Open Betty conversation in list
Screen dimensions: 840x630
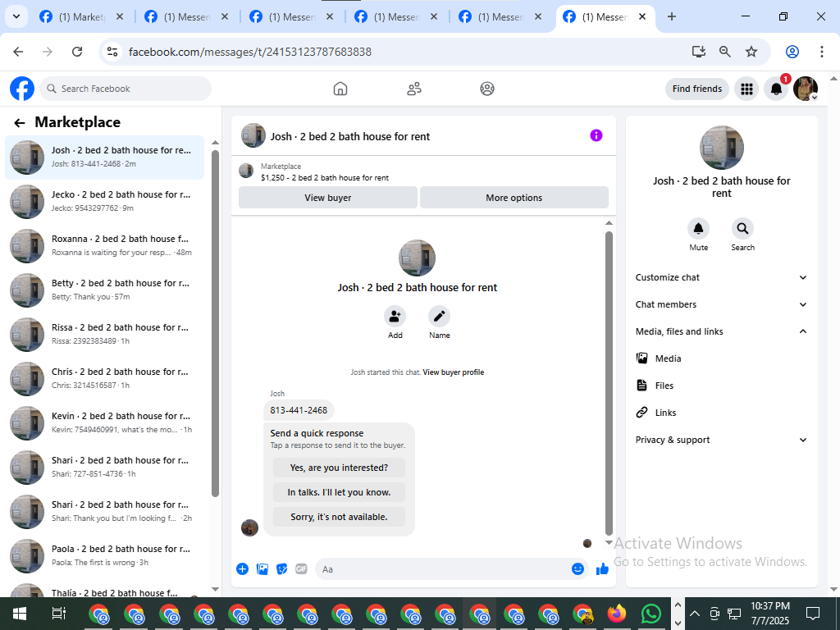104,290
